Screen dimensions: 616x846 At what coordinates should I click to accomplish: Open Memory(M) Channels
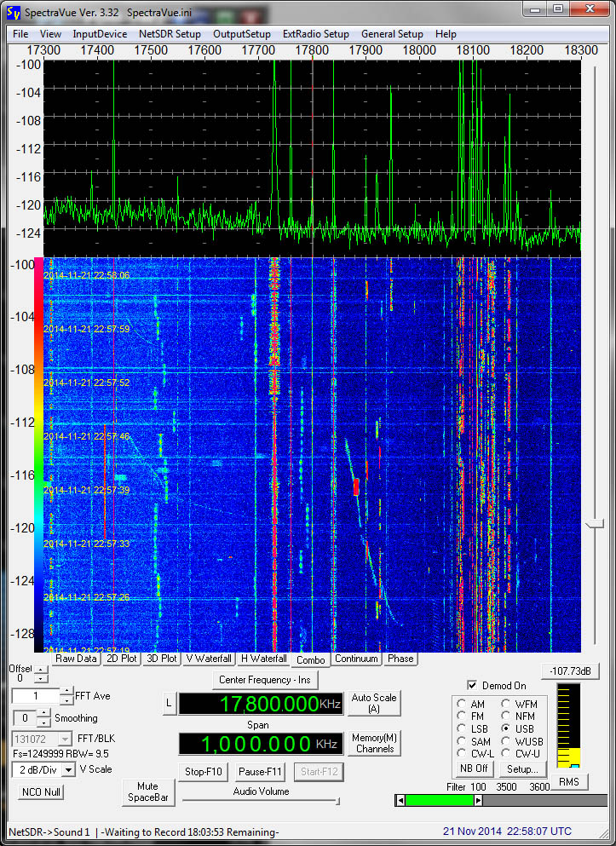374,743
